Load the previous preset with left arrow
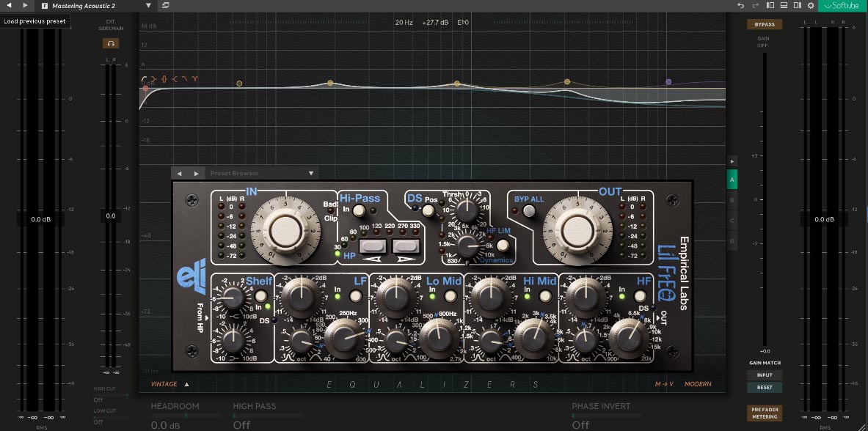Viewport: 868px width, 431px height. 9,5
